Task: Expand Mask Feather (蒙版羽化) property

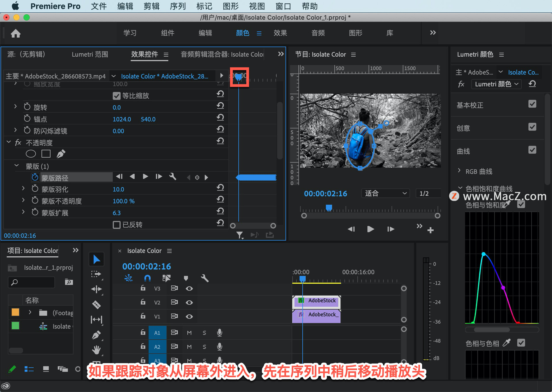Action: 23,189
